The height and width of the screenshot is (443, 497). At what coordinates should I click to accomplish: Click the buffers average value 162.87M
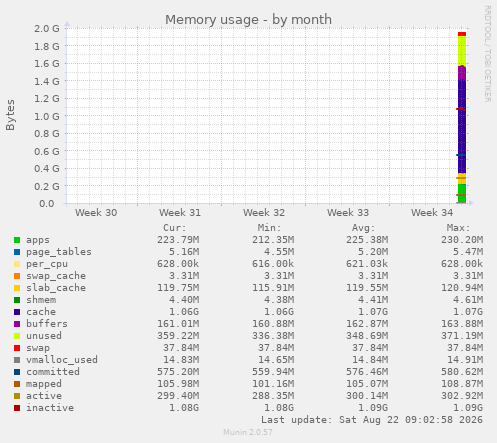coord(367,324)
